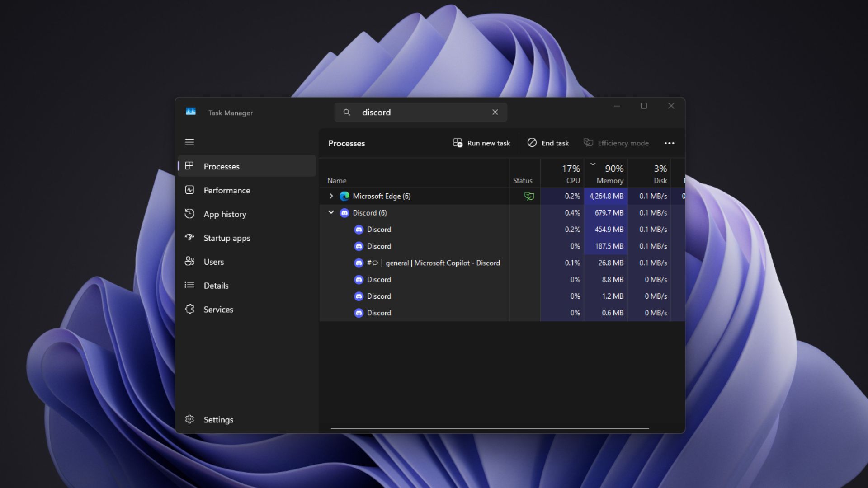
Task: Open the Users page
Action: [247, 262]
